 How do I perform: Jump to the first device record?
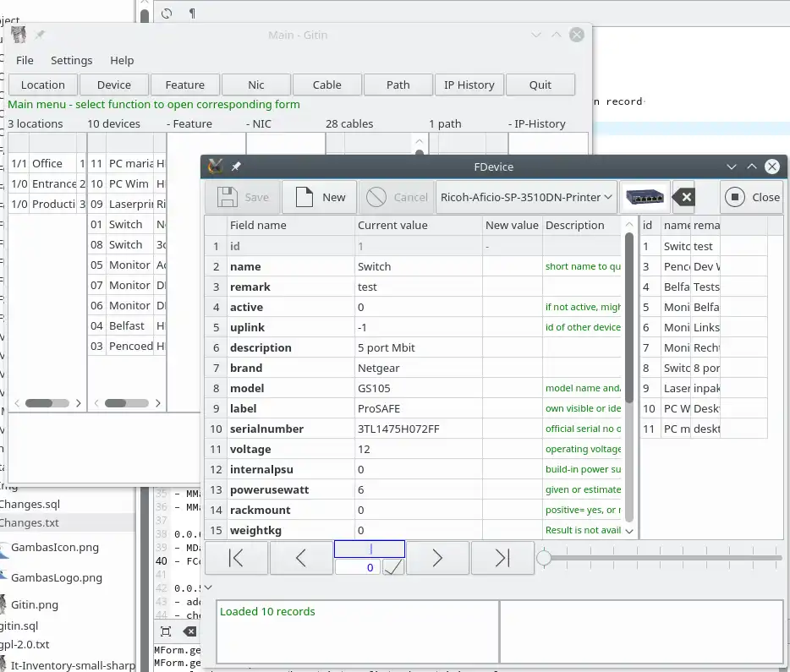pyautogui.click(x=236, y=558)
